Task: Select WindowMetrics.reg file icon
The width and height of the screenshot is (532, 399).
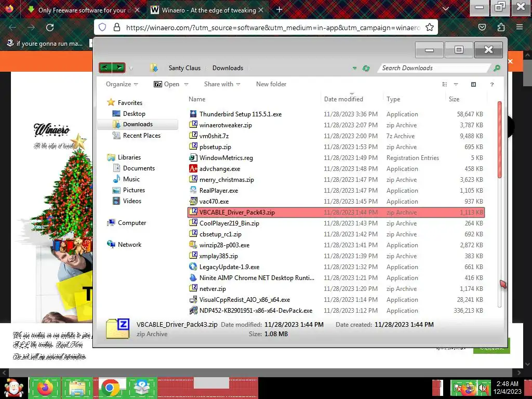Action: point(193,157)
